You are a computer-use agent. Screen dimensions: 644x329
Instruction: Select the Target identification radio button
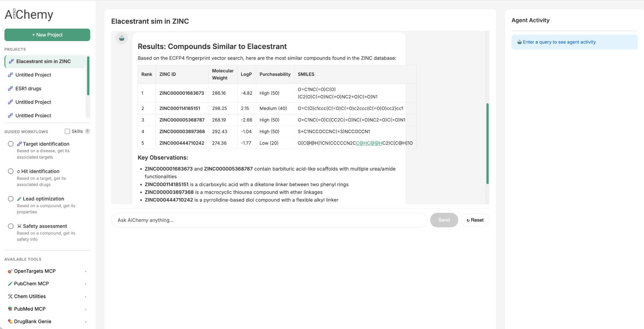(x=11, y=144)
